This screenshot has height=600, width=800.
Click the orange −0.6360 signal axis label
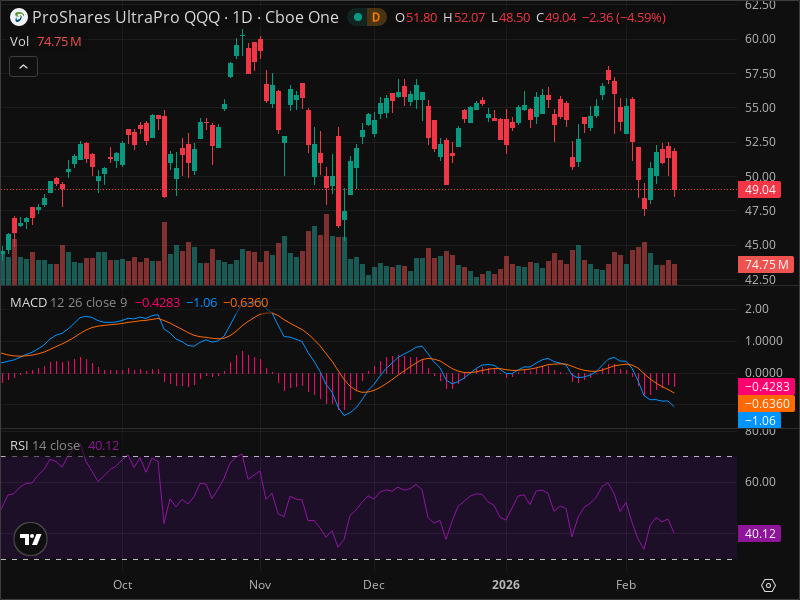click(766, 404)
